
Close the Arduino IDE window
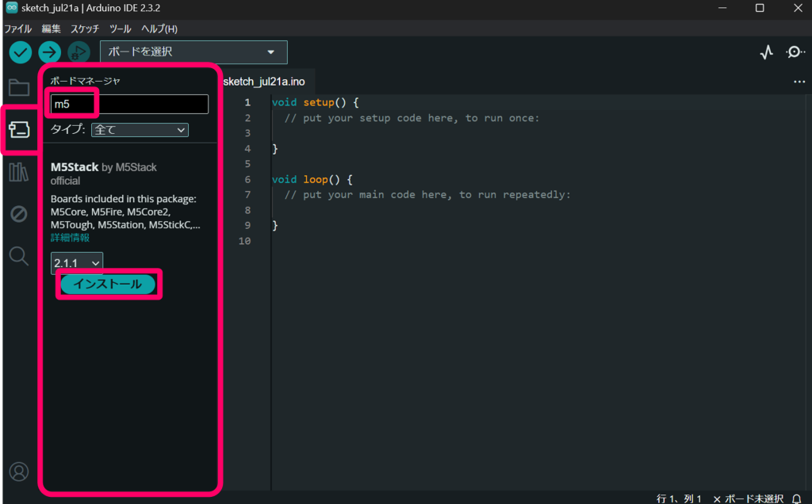pyautogui.click(x=798, y=8)
